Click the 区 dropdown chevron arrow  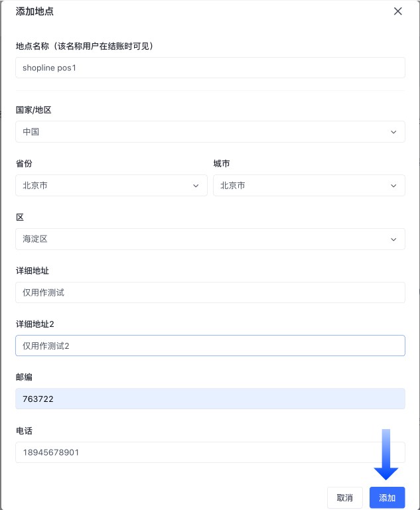pos(394,239)
